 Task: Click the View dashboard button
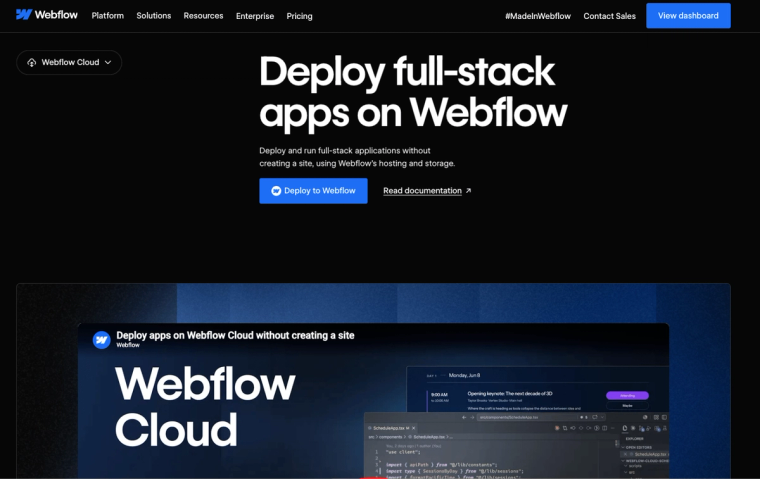point(688,16)
